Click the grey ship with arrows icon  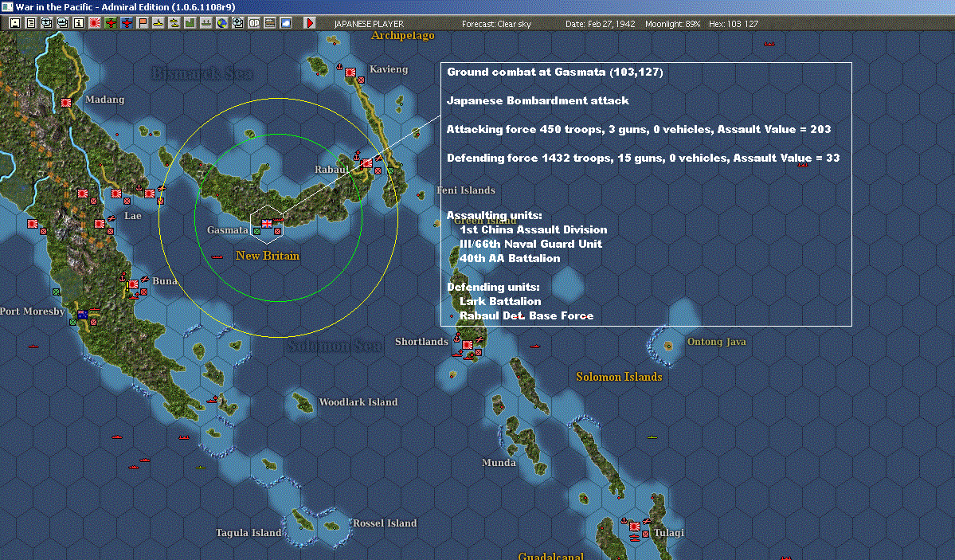205,23
